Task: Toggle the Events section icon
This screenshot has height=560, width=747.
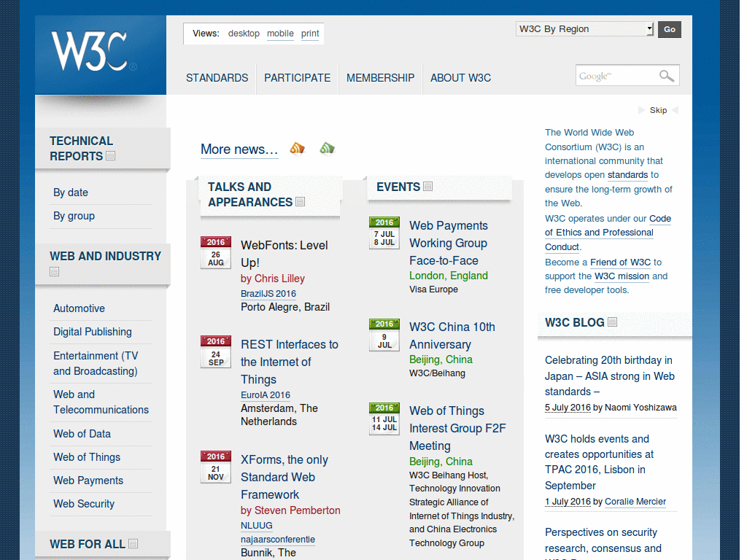Action: [x=427, y=187]
